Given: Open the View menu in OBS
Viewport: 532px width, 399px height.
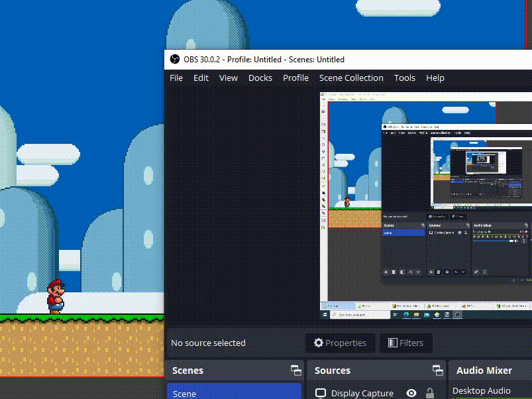Looking at the screenshot, I should coord(229,78).
